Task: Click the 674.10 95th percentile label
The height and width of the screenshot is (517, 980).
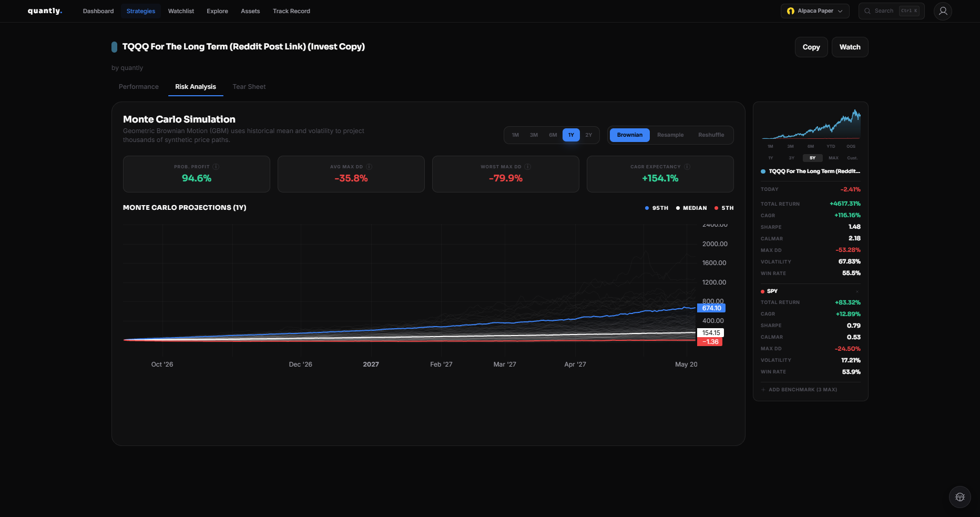Action: 711,308
